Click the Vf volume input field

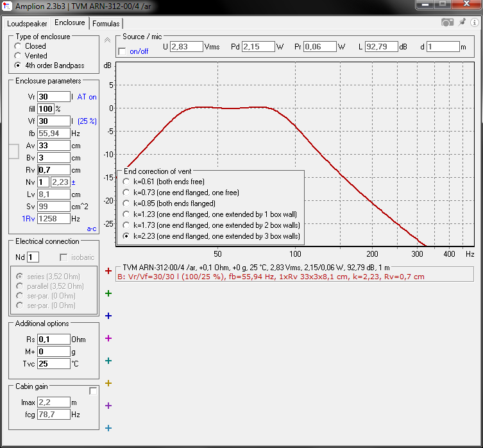[x=54, y=121]
